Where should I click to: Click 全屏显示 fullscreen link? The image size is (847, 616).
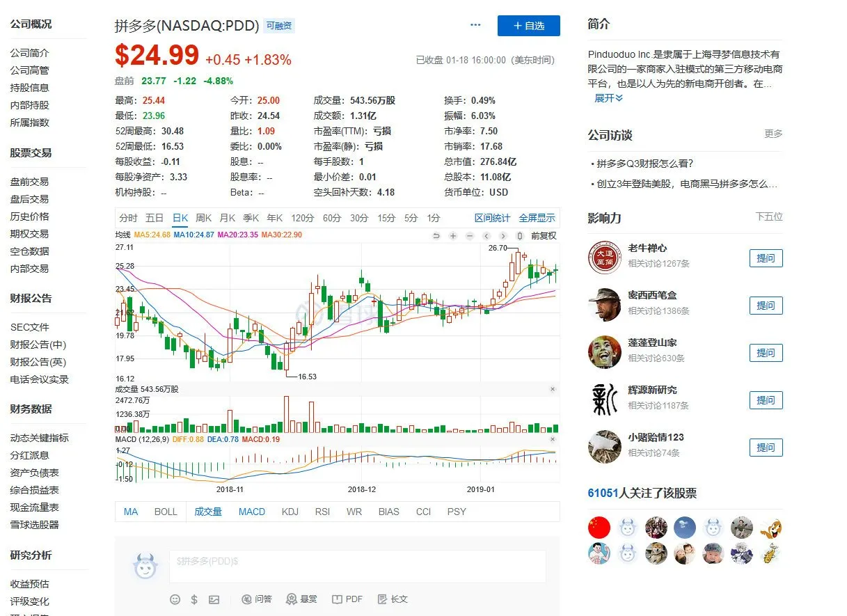coord(537,218)
